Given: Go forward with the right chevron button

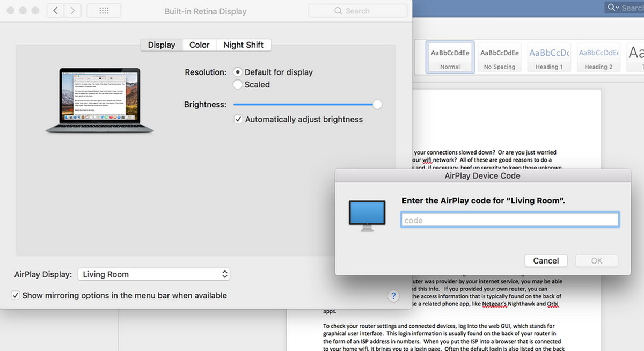Looking at the screenshot, I should click(72, 10).
